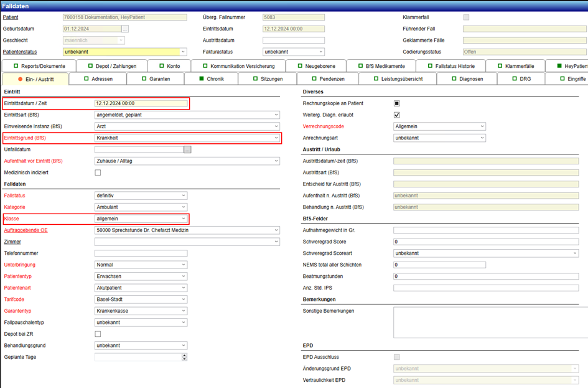
Task: Follow the Auftraggebende OE link
Action: [x=26, y=230]
